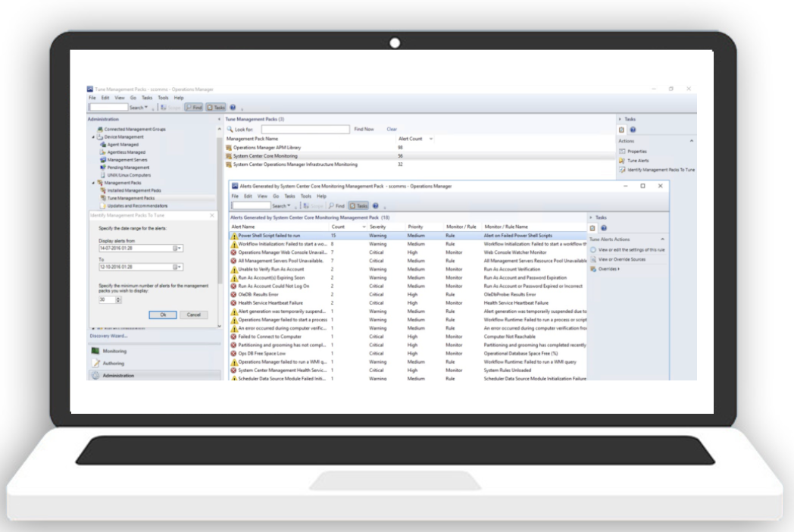Click the Look for search field
Viewport: 794px width, 532px height.
(x=305, y=129)
